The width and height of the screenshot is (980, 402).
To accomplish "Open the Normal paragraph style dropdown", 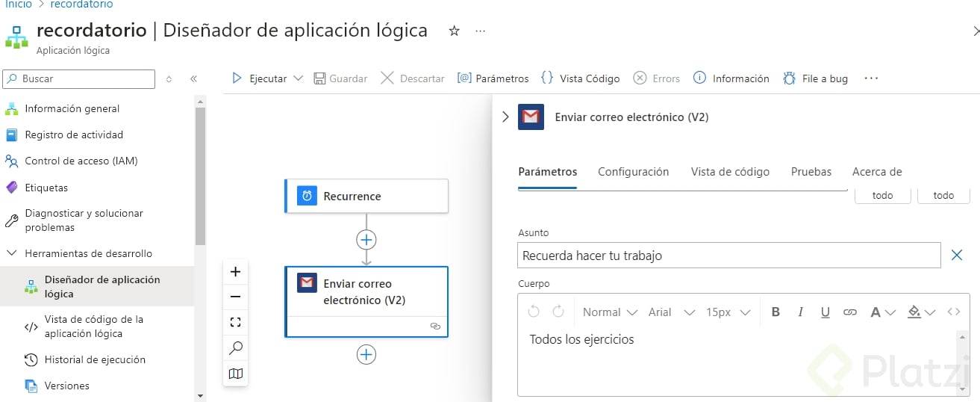I will [610, 312].
